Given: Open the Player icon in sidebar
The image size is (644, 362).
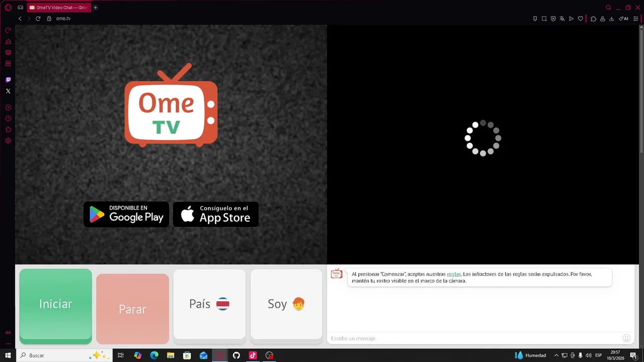Looking at the screenshot, I should 8,108.
